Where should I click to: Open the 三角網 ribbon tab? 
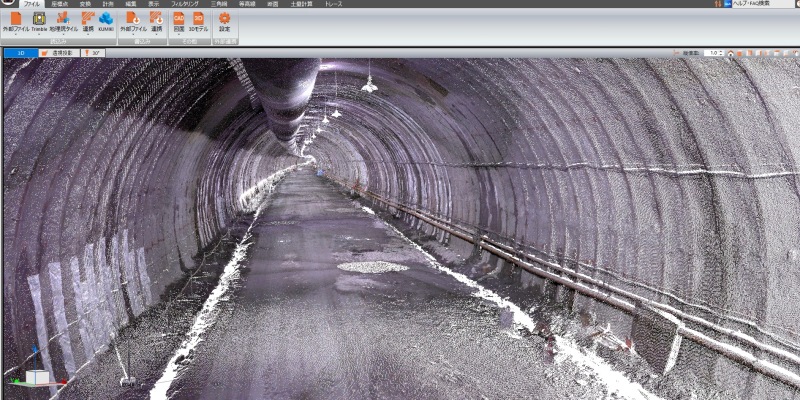click(x=219, y=4)
